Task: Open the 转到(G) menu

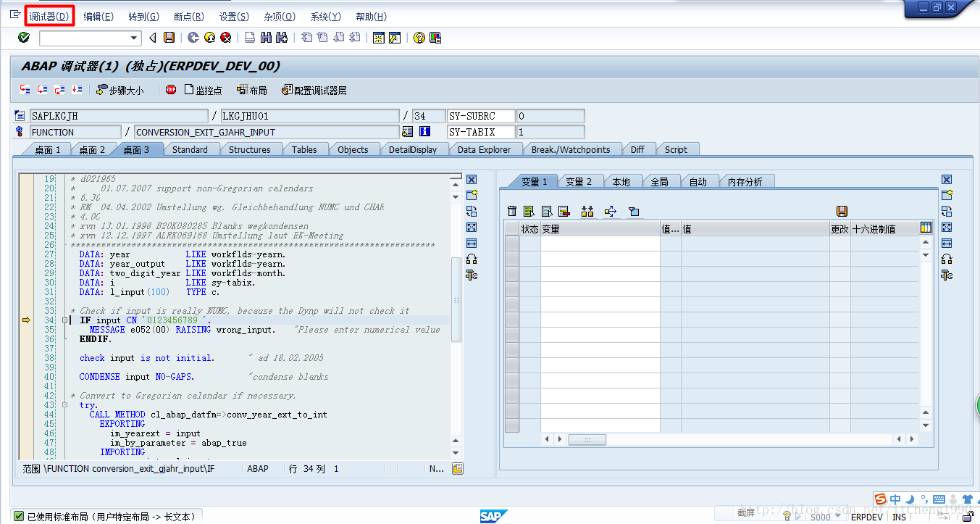Action: (143, 16)
